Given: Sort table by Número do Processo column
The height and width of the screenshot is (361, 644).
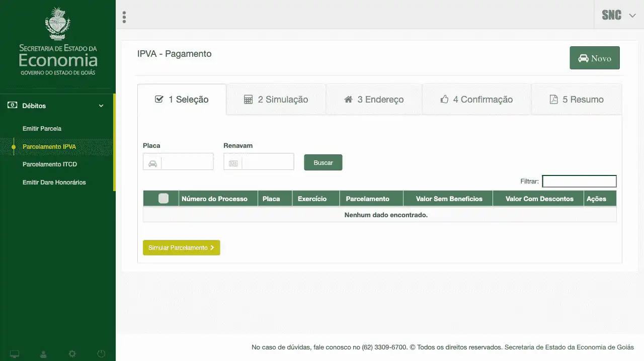Looking at the screenshot, I should point(214,199).
